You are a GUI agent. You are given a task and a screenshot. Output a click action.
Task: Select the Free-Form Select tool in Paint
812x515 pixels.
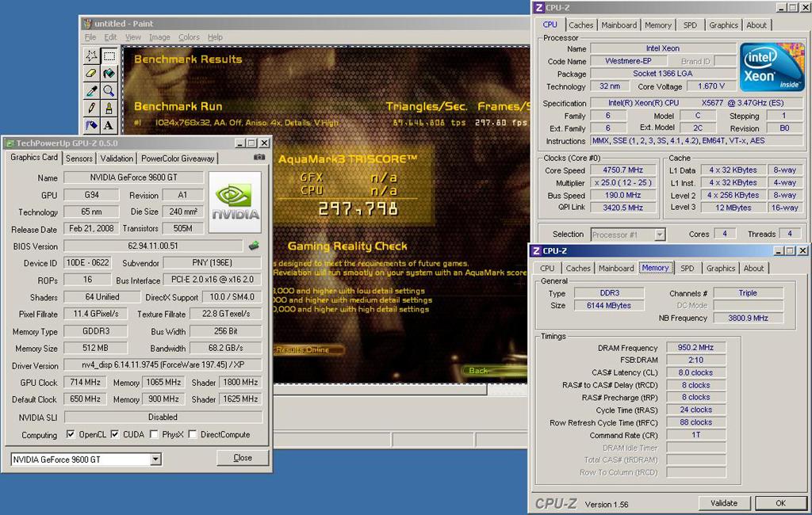[x=92, y=56]
